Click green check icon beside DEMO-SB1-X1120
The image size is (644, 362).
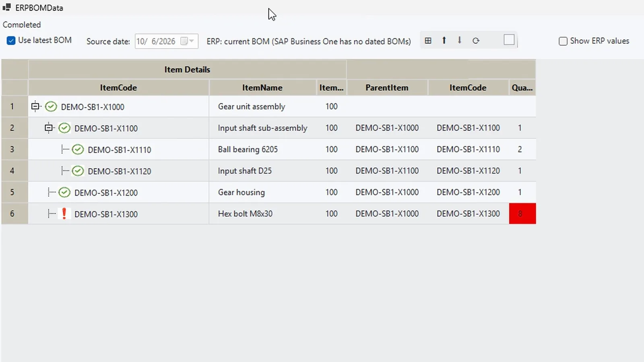[78, 171]
